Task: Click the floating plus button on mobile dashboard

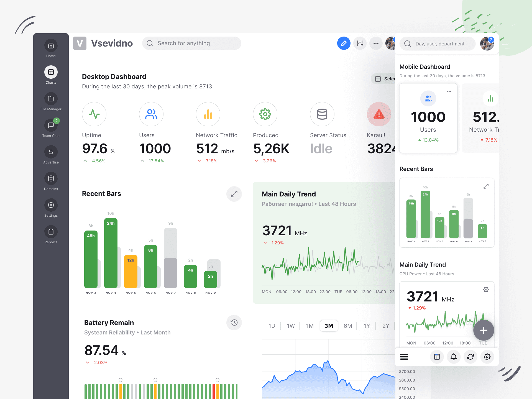Action: pos(484,330)
